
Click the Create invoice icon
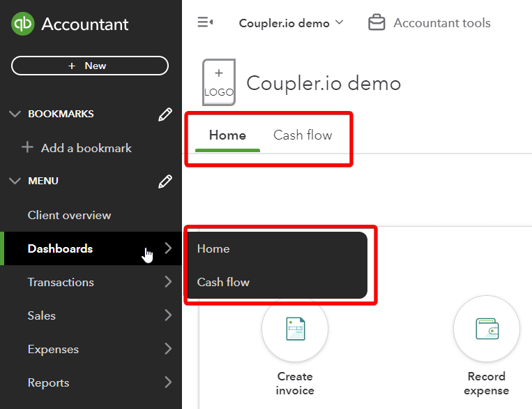[295, 329]
